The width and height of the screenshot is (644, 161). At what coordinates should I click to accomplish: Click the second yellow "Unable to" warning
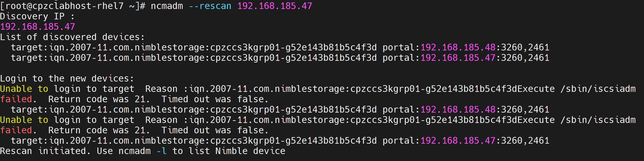click(x=24, y=120)
